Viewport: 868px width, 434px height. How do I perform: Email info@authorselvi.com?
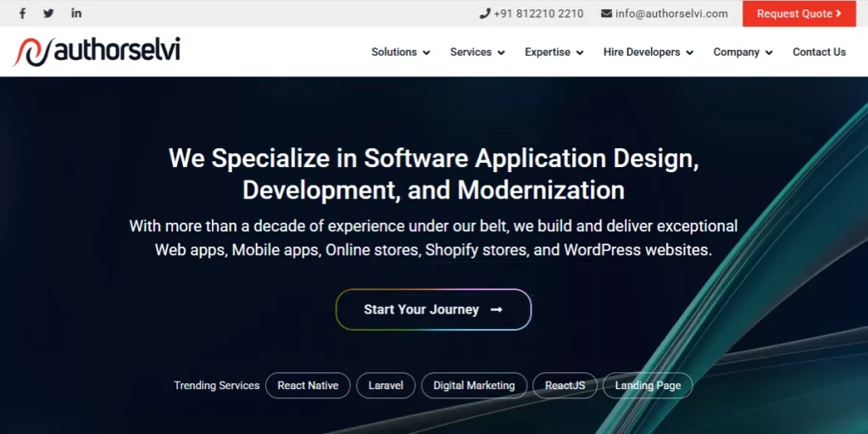[x=671, y=14]
